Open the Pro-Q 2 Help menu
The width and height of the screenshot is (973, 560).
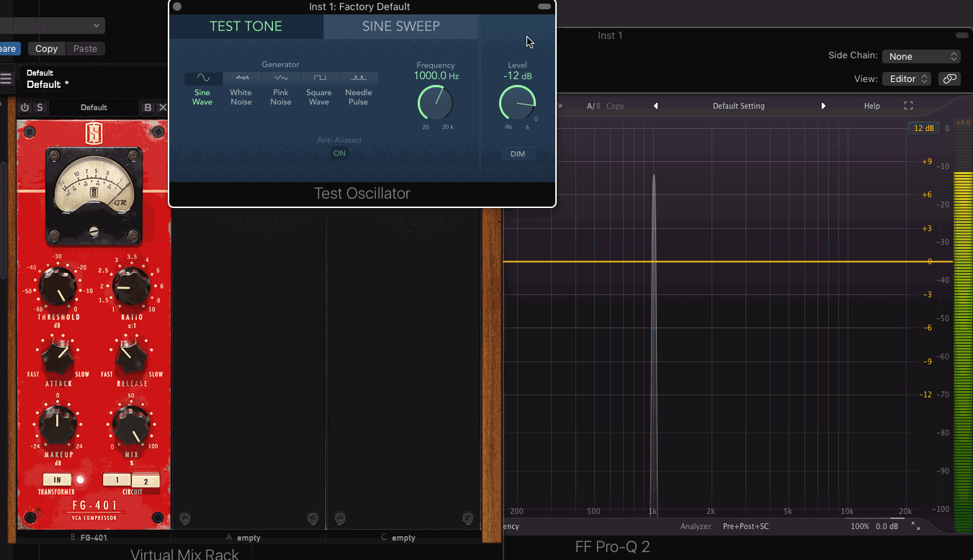[x=872, y=106]
